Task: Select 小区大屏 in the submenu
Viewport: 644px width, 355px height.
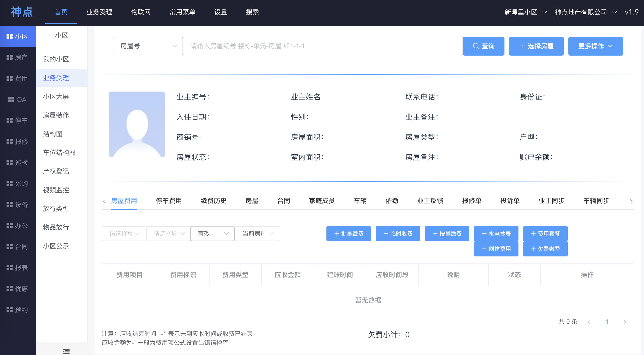Action: pos(56,96)
